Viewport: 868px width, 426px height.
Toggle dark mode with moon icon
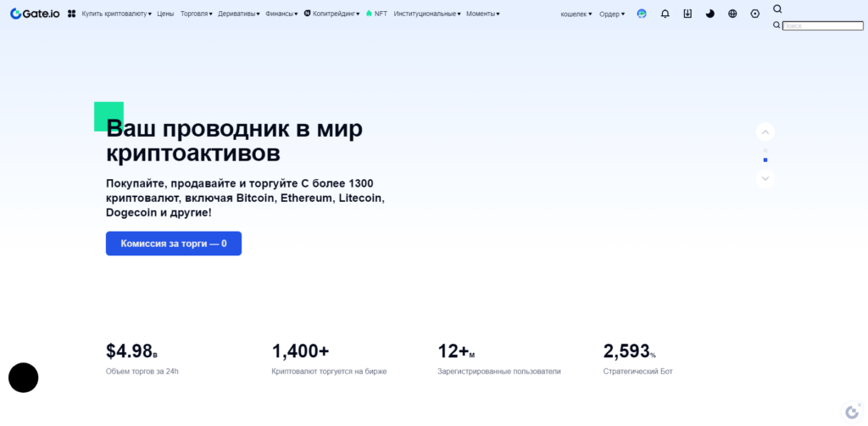(x=710, y=14)
